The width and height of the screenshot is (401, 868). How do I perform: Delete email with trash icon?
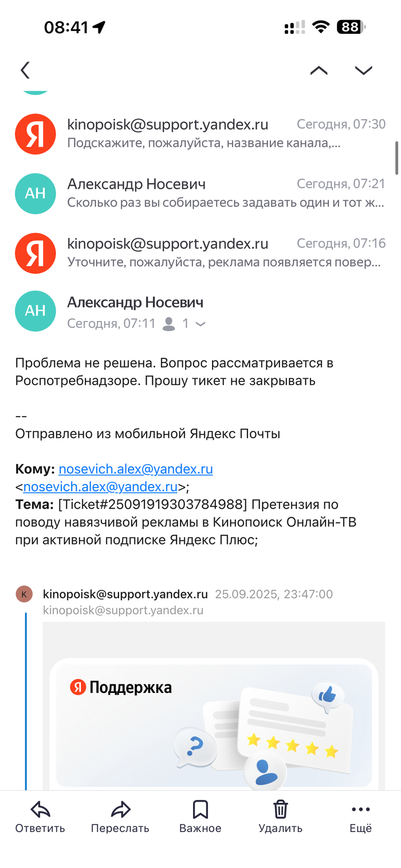click(280, 809)
